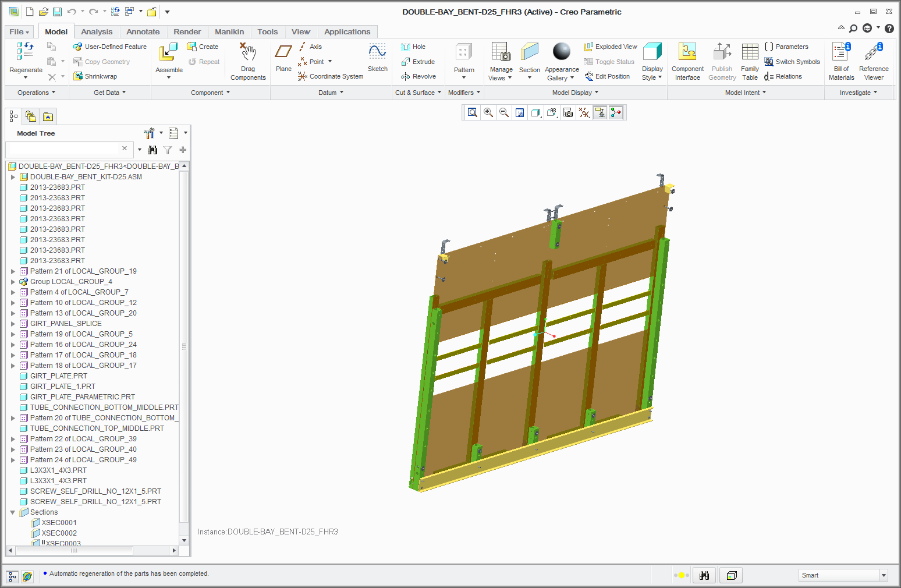
Task: Click the Hole tool
Action: coord(413,47)
